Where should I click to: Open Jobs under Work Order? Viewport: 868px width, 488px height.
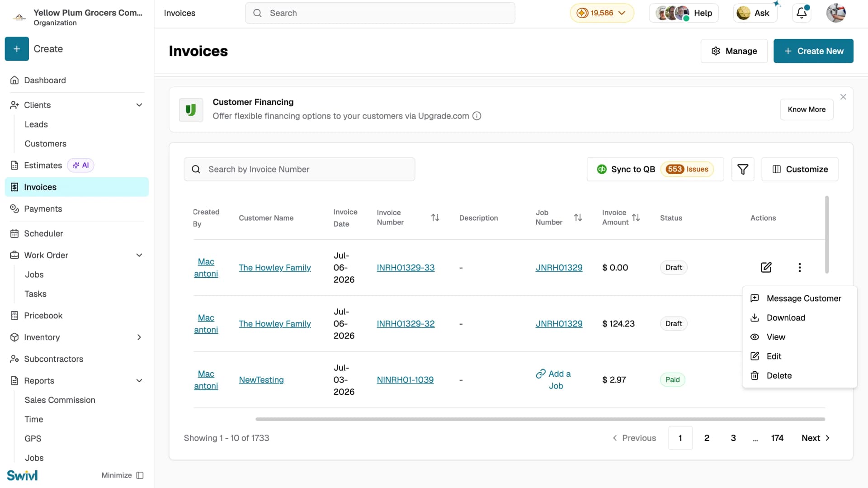tap(34, 275)
